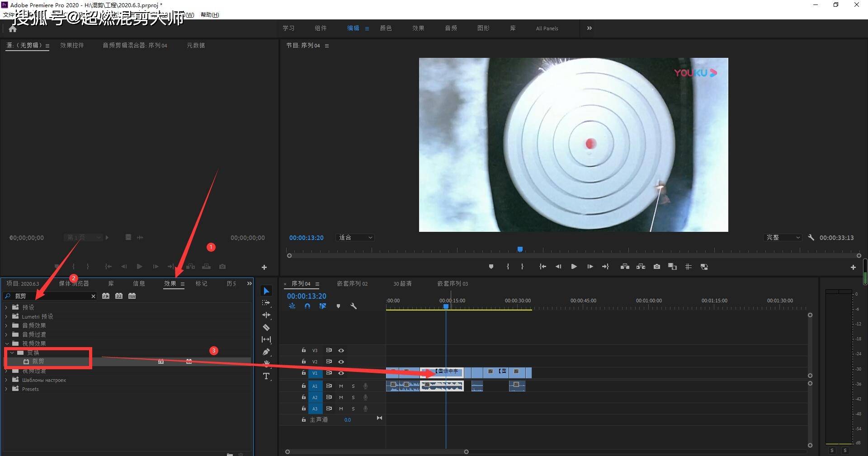This screenshot has height=456, width=868.
Task: Click the timeline horizontal zoom scrollbar
Action: click(377, 451)
